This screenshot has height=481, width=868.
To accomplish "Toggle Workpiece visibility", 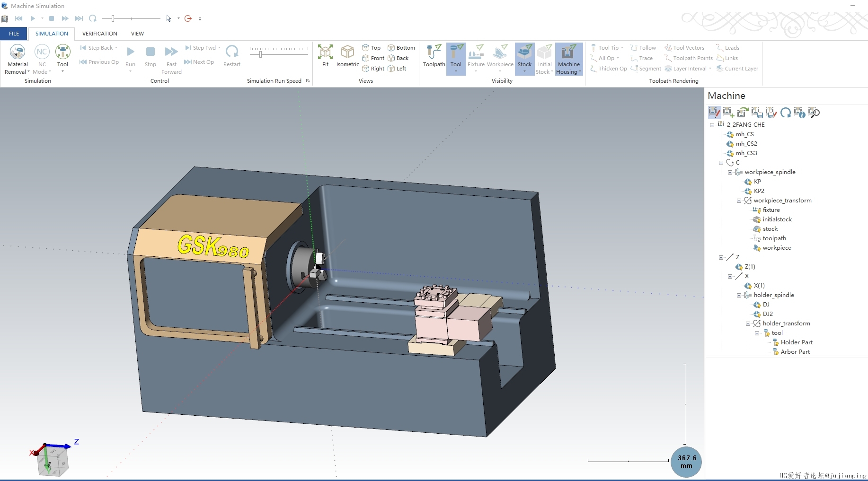I will click(x=500, y=56).
